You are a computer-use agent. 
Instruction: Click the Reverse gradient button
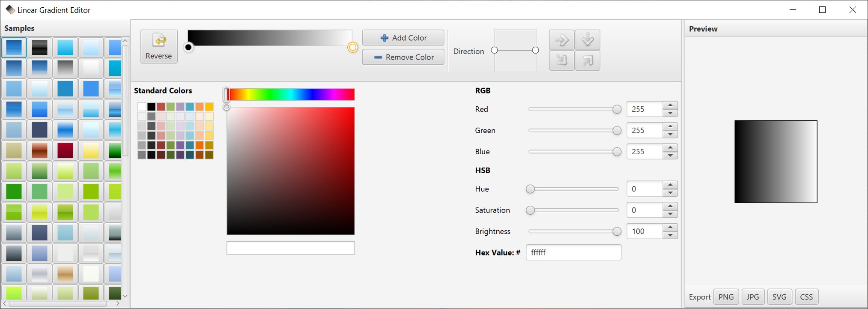159,47
